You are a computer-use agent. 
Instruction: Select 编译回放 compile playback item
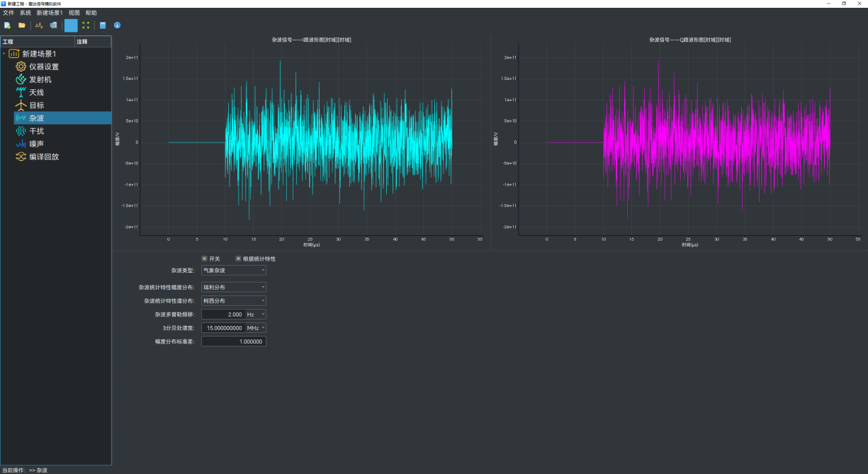(43, 157)
